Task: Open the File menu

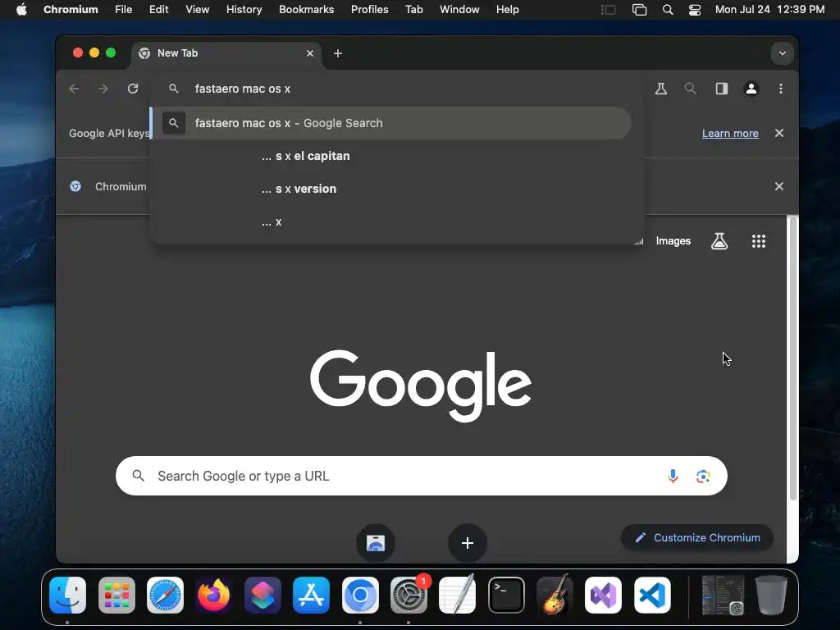Action: click(123, 10)
